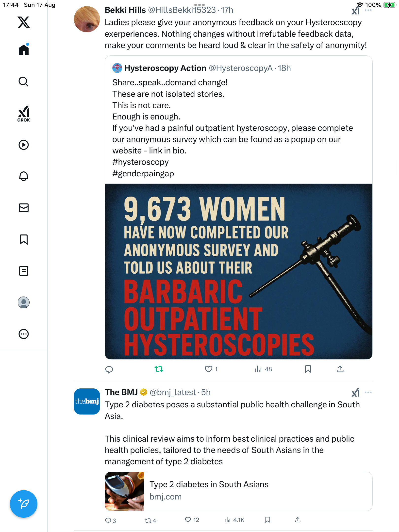Open Bookmarks in the sidebar
The image size is (399, 532).
(24, 239)
